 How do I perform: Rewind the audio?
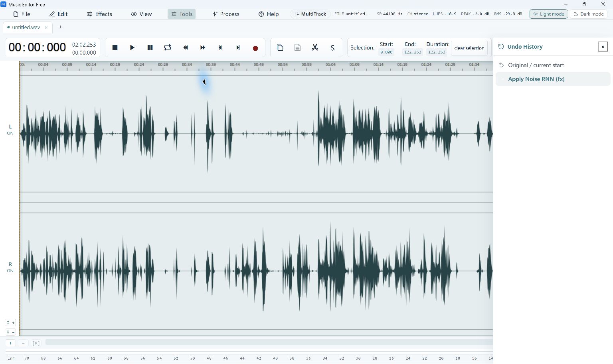[185, 47]
